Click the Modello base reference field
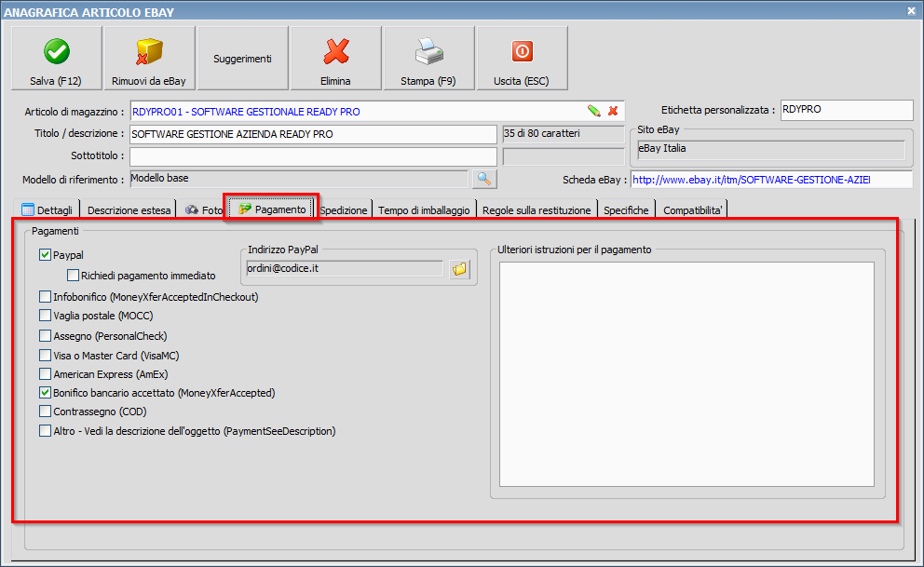924x567 pixels. [299, 179]
